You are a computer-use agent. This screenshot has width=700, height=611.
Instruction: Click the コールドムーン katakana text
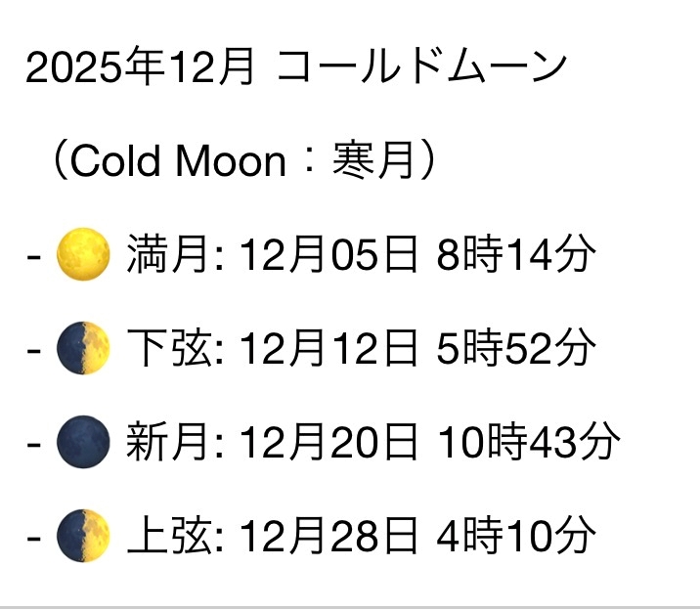pos(422,67)
